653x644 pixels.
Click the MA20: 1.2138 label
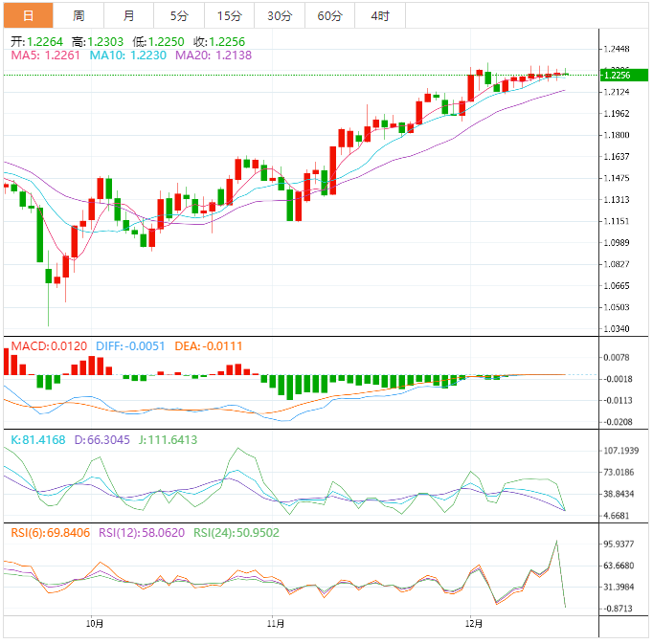click(214, 55)
